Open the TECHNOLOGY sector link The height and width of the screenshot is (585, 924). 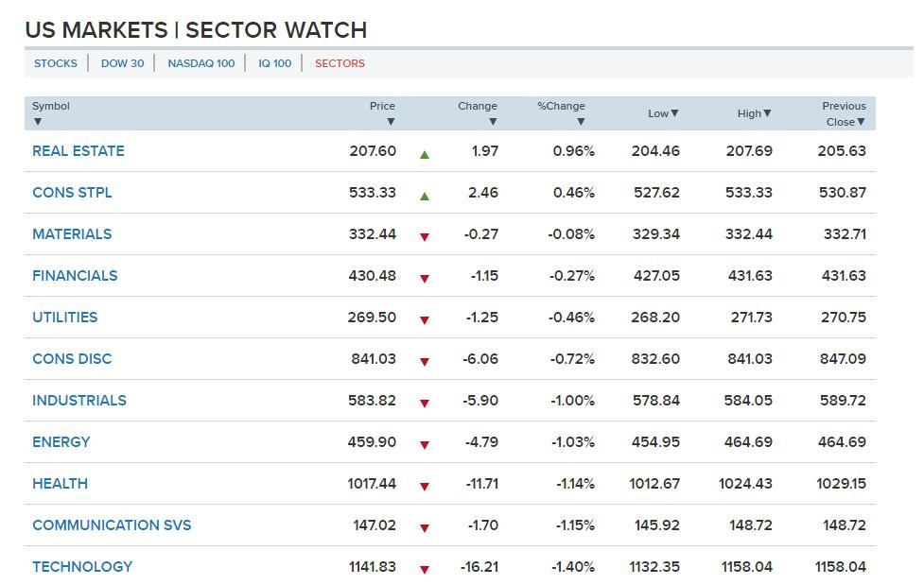pyautogui.click(x=82, y=567)
